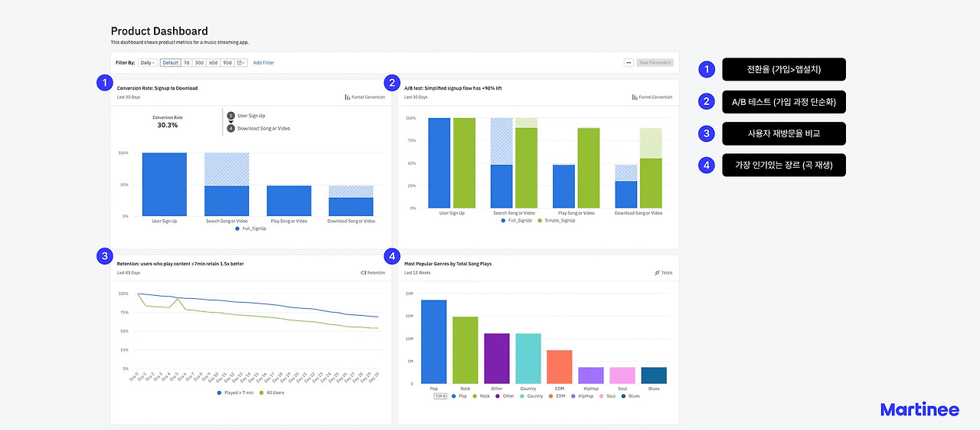
Task: Open the three-dot more options menu
Action: pos(629,63)
